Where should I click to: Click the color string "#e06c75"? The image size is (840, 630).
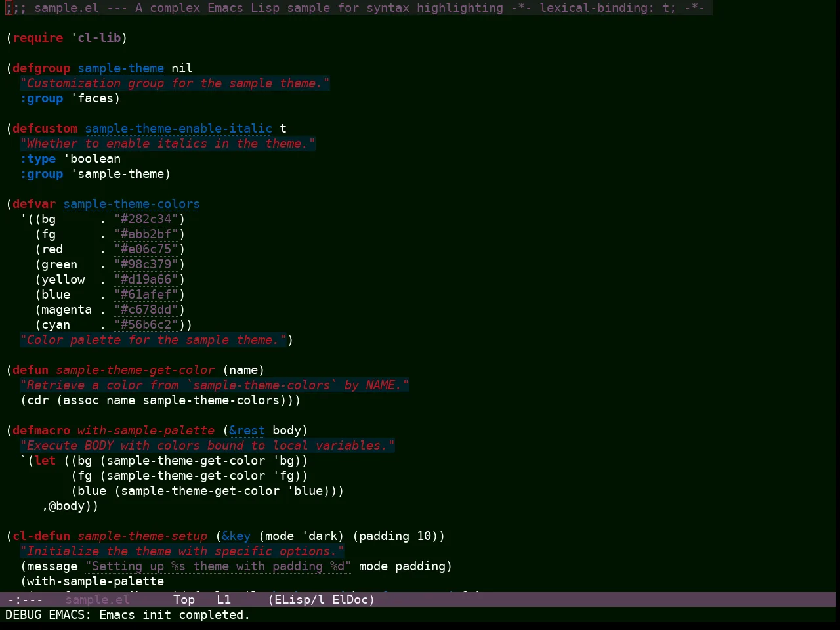146,249
